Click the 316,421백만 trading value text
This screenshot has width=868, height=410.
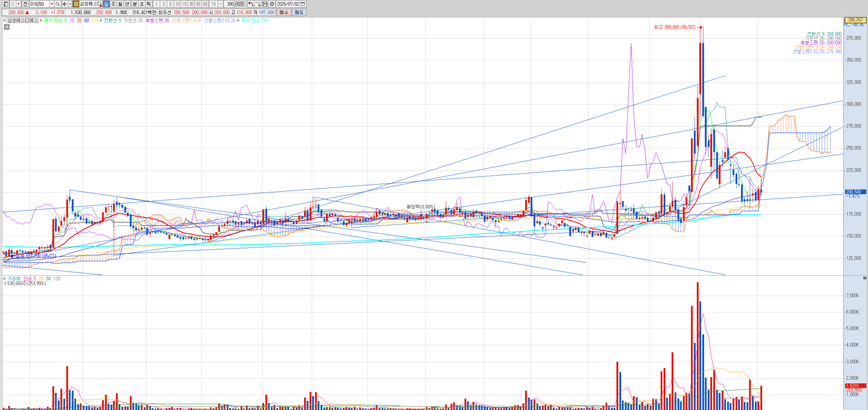pos(144,12)
